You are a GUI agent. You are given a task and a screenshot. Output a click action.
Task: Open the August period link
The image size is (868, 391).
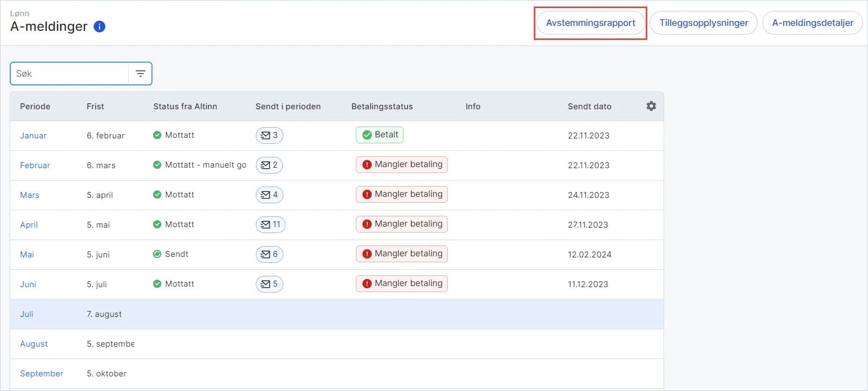pos(34,344)
